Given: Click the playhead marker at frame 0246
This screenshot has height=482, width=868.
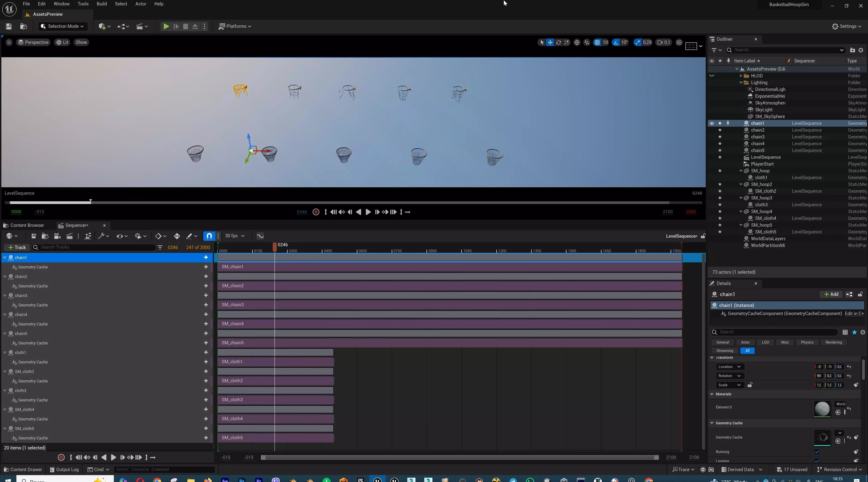Looking at the screenshot, I should point(275,247).
